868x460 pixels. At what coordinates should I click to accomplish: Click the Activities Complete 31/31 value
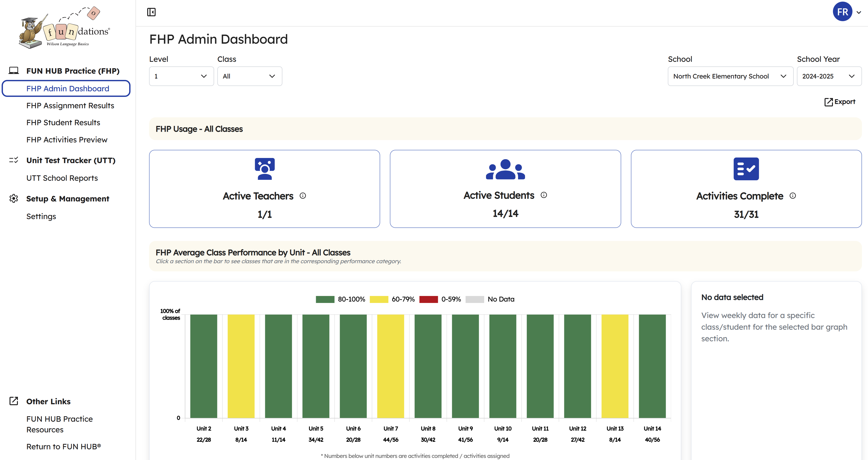[x=746, y=214]
